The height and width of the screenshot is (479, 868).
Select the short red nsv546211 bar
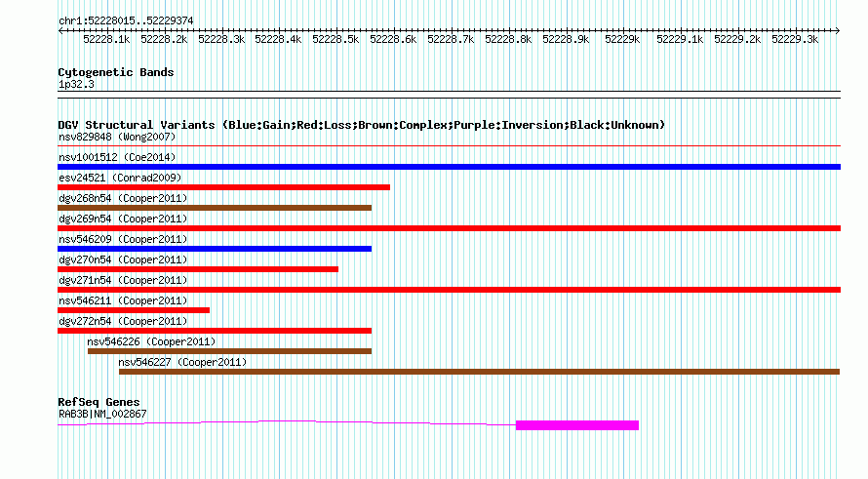point(134,310)
